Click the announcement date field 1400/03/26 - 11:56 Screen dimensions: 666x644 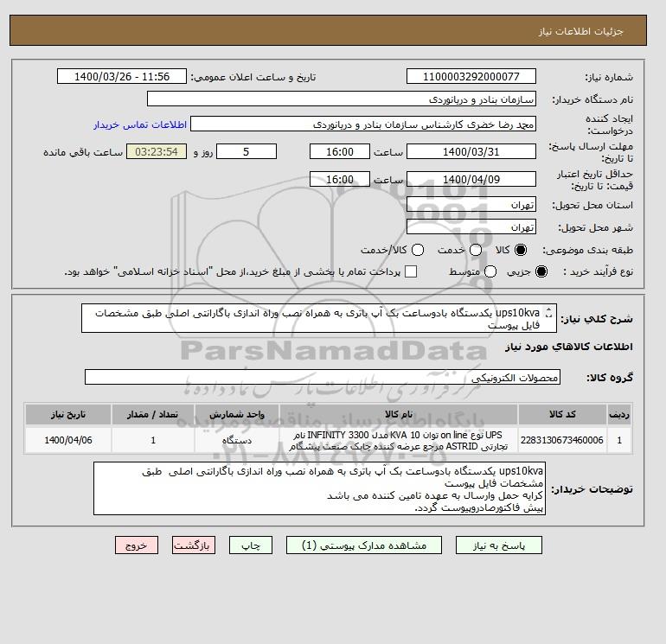[122, 76]
